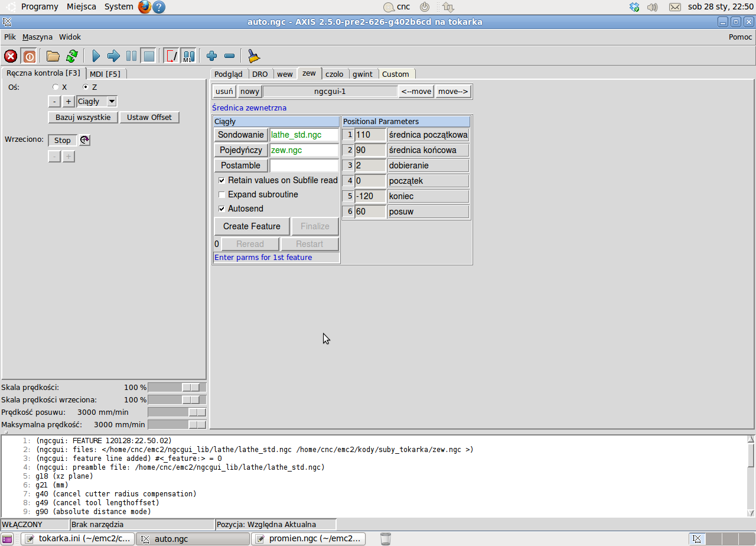Adjust Prędkość posuwu slider

[x=177, y=412]
